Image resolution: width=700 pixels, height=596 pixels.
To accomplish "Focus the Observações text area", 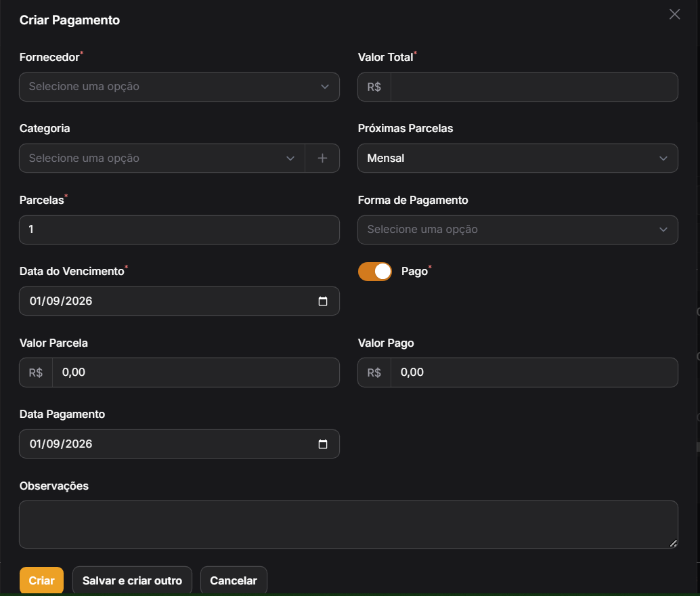I will point(349,524).
